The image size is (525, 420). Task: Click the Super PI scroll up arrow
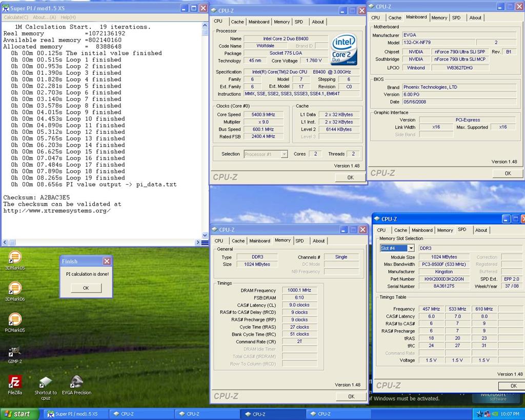pyautogui.click(x=205, y=25)
